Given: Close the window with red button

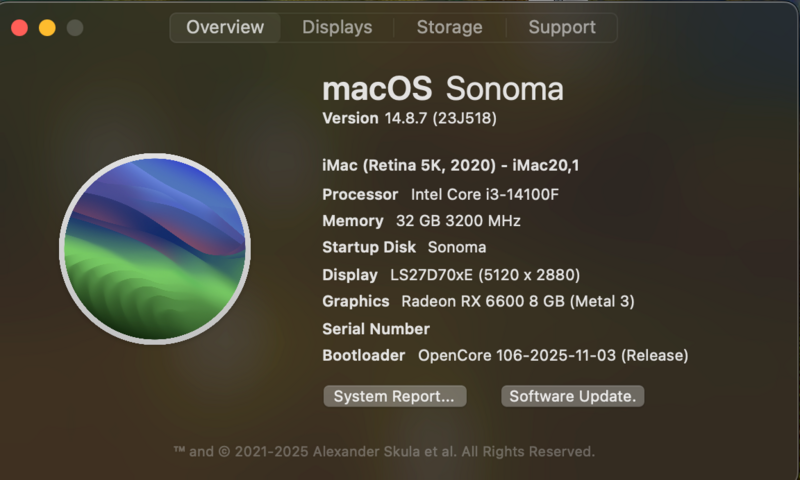Looking at the screenshot, I should [19, 28].
